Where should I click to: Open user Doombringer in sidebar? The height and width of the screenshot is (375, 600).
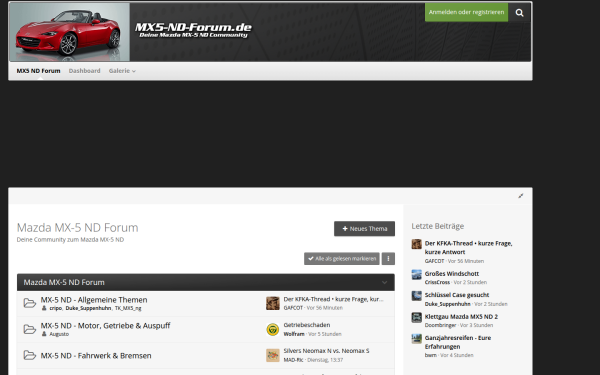coord(440,325)
